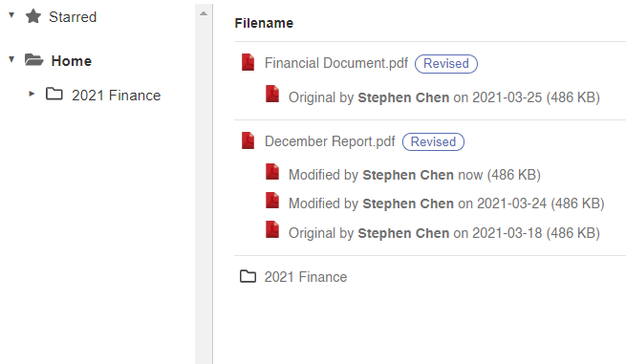
Task: Click the Starred star icon
Action: [x=33, y=17]
